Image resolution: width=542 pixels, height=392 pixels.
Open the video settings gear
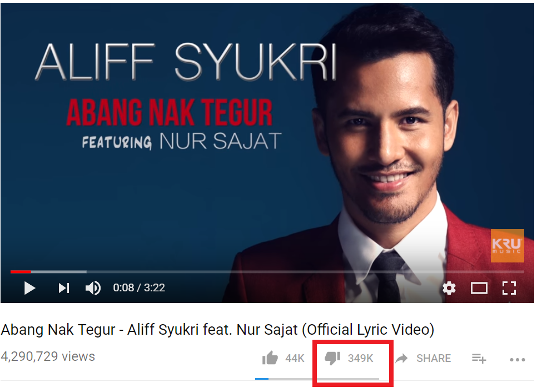point(449,288)
